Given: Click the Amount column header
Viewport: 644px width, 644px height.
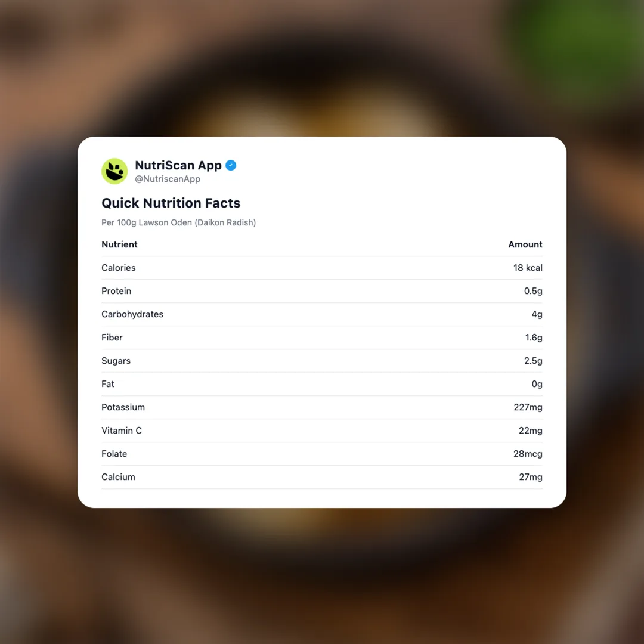Looking at the screenshot, I should (x=525, y=244).
